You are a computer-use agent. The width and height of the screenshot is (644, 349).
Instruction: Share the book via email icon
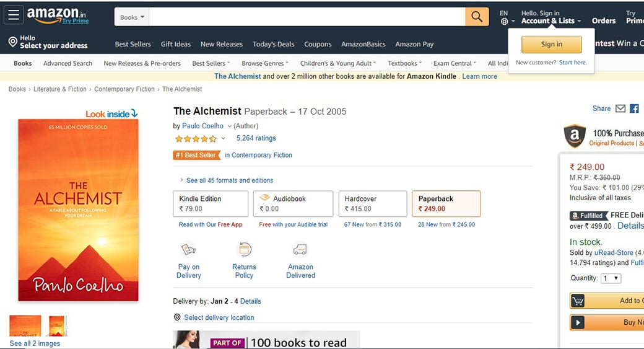coord(620,108)
